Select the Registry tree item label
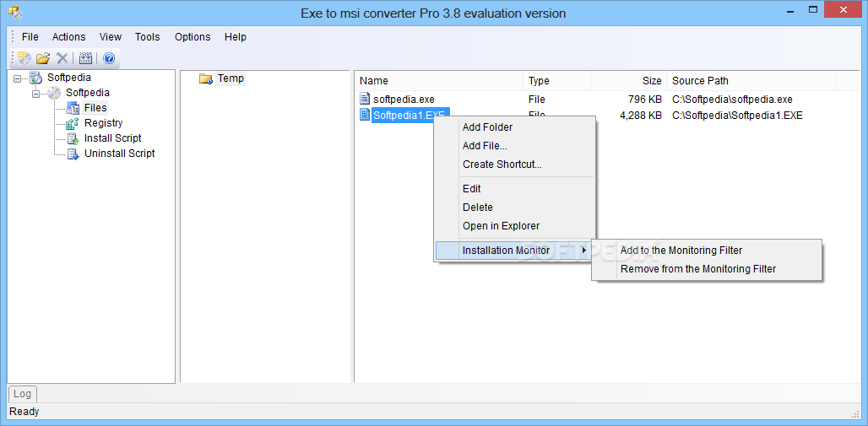The width and height of the screenshot is (868, 426). point(104,123)
